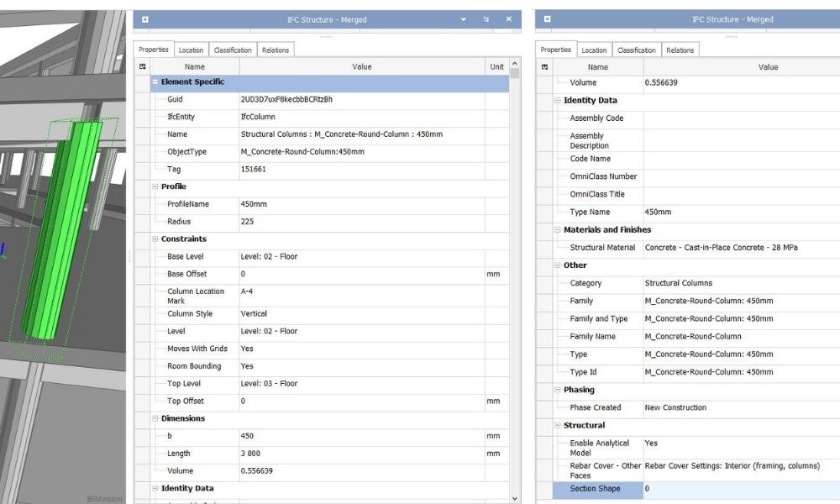Click the OmniClass Number row
The width and height of the screenshot is (840, 504).
(696, 176)
